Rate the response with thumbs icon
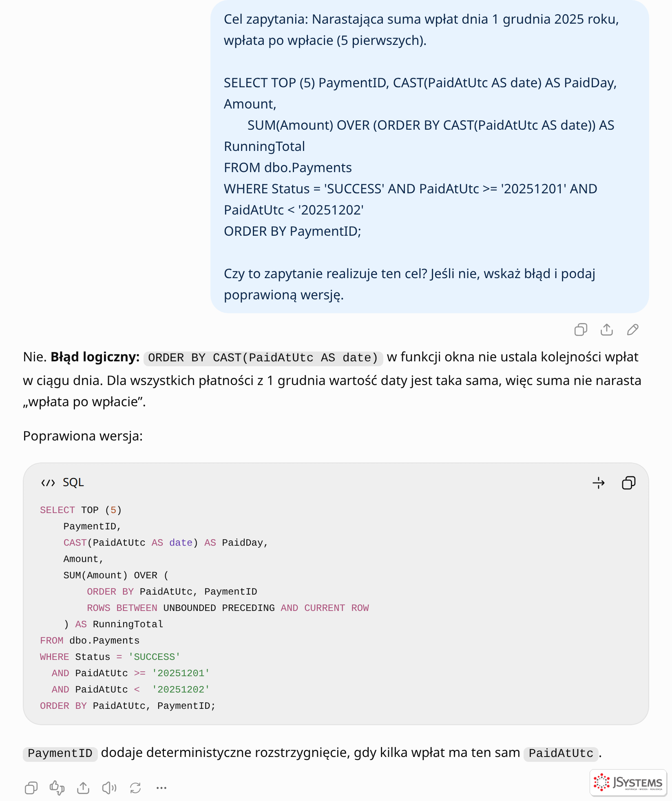Screen dimensions: 672x801 pos(57,788)
